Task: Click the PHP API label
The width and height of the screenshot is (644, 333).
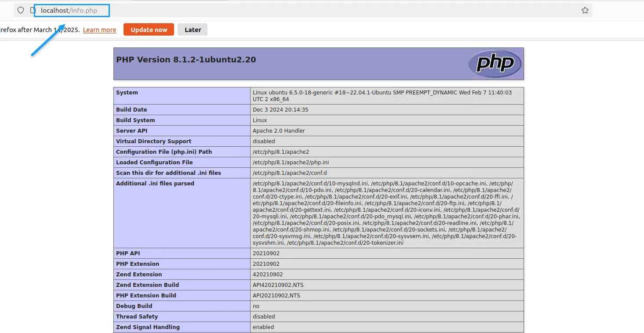Action: tap(128, 253)
